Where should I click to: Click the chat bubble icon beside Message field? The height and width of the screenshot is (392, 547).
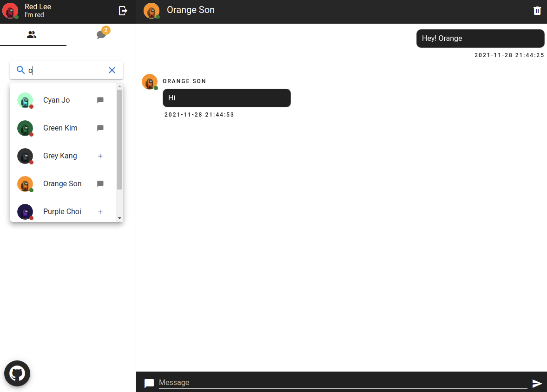pos(149,383)
